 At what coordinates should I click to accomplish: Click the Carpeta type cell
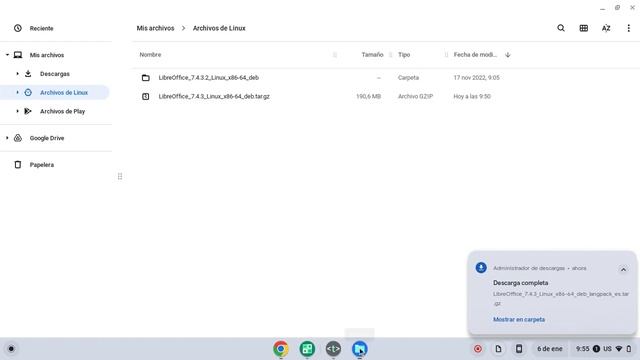click(408, 78)
